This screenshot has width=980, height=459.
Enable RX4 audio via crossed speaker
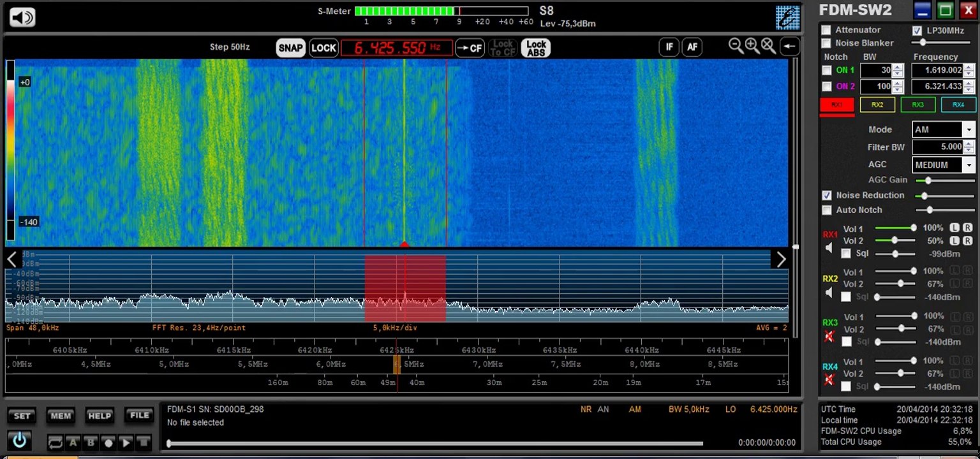pyautogui.click(x=829, y=380)
